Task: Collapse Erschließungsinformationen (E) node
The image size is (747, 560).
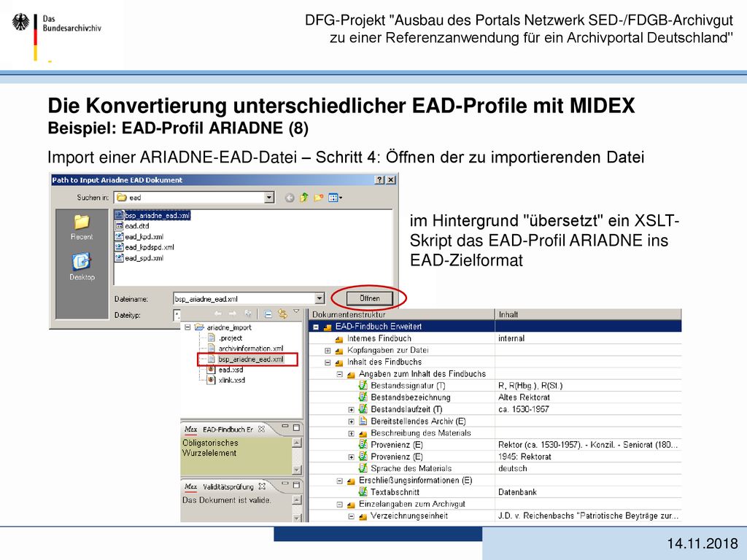Action: tap(339, 481)
